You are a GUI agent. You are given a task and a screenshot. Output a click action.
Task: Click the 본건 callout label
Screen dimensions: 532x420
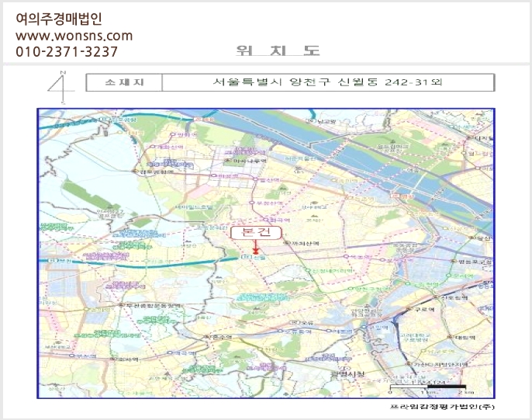[256, 233]
